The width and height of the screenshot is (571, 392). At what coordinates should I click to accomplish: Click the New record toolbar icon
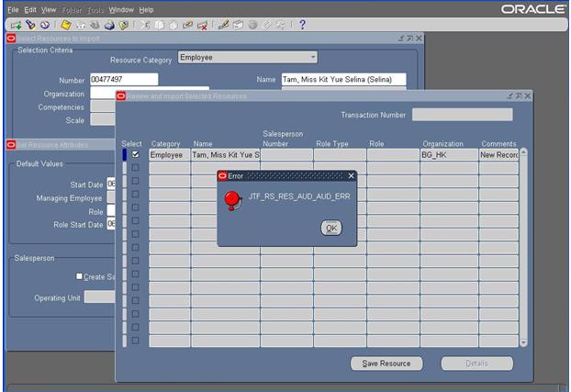point(16,25)
